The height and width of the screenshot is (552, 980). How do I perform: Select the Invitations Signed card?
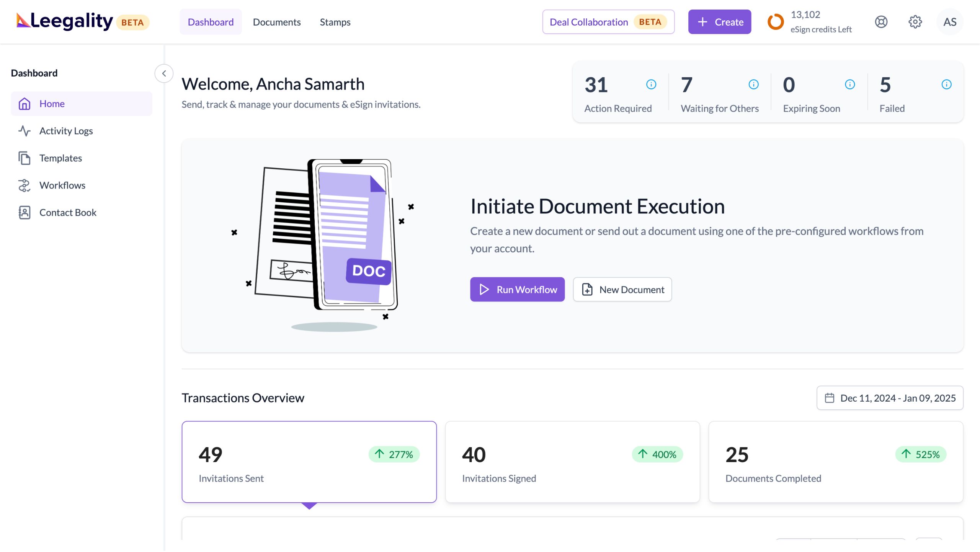[572, 462]
